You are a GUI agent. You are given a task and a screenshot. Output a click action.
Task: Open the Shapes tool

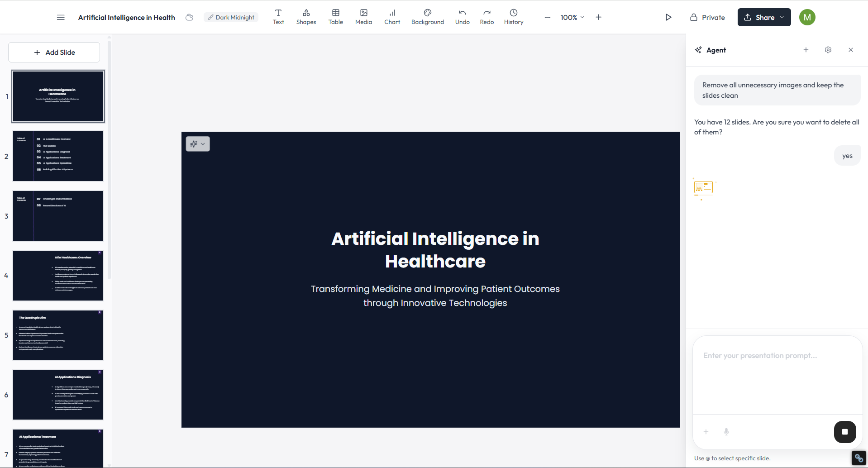coord(306,17)
